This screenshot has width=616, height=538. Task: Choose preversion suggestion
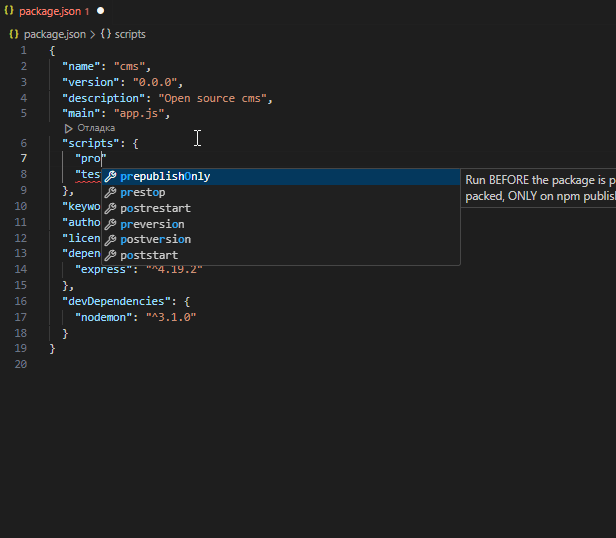coord(280,224)
